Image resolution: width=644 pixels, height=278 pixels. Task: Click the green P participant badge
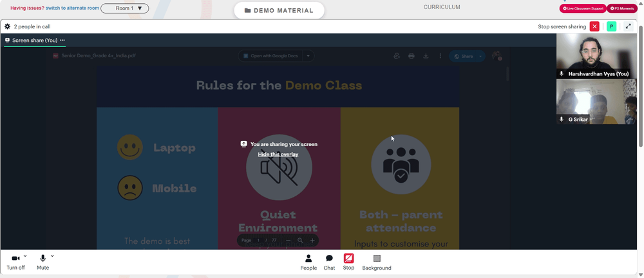pos(612,26)
